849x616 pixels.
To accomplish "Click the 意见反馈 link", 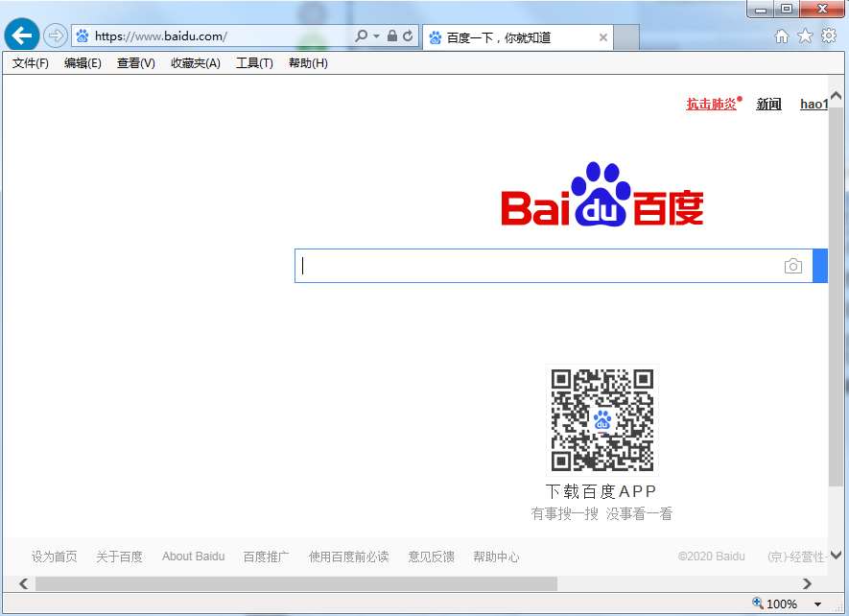I will 431,557.
